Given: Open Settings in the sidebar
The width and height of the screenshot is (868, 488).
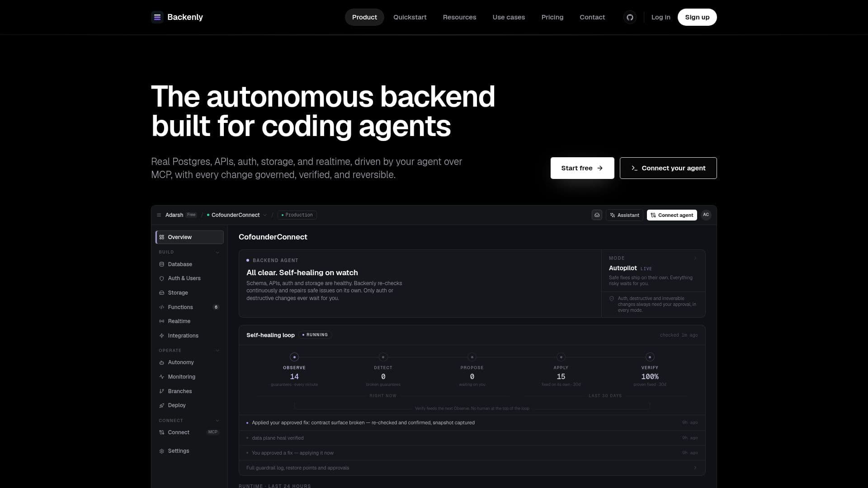Looking at the screenshot, I should click(189, 451).
